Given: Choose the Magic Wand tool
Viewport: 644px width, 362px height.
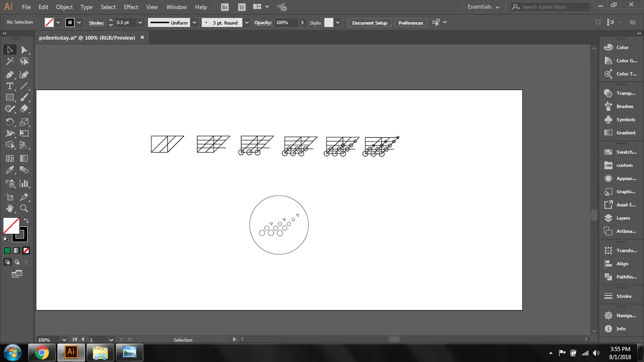Looking at the screenshot, I should [x=10, y=61].
